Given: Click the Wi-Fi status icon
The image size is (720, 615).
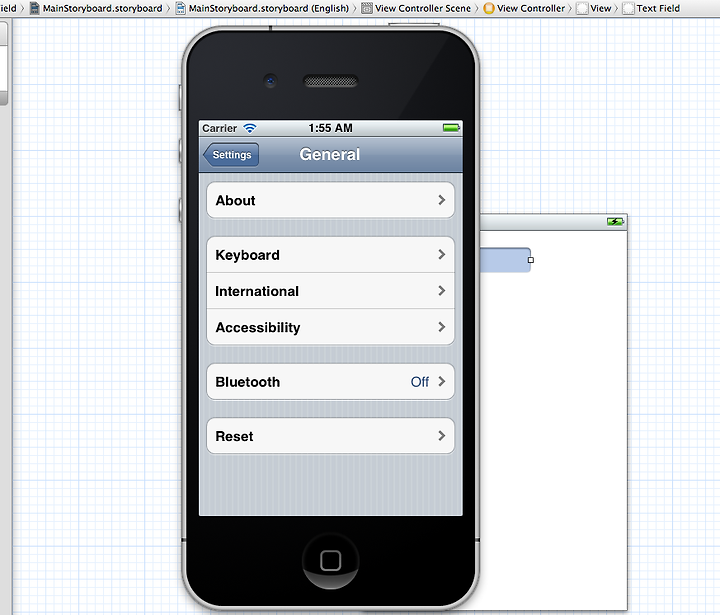Looking at the screenshot, I should 250,128.
